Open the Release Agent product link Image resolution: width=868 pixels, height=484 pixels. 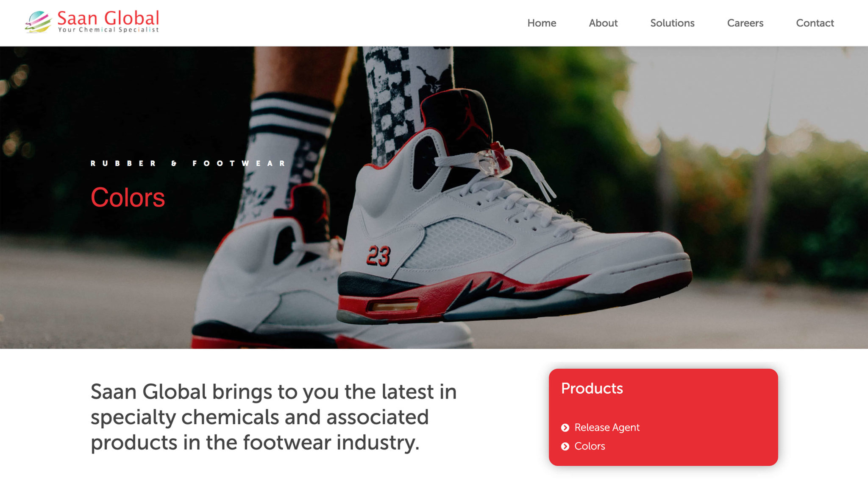click(x=607, y=428)
